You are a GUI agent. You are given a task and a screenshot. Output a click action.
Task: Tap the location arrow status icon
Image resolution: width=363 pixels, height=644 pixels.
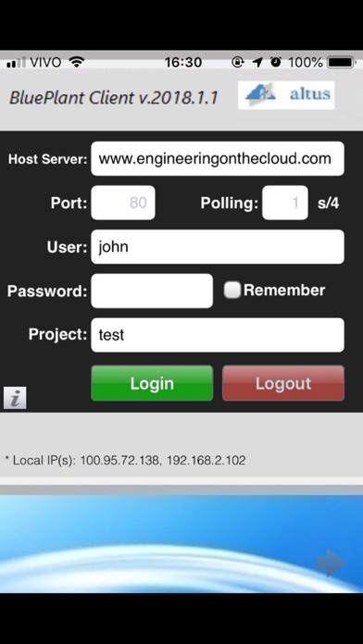pos(257,62)
